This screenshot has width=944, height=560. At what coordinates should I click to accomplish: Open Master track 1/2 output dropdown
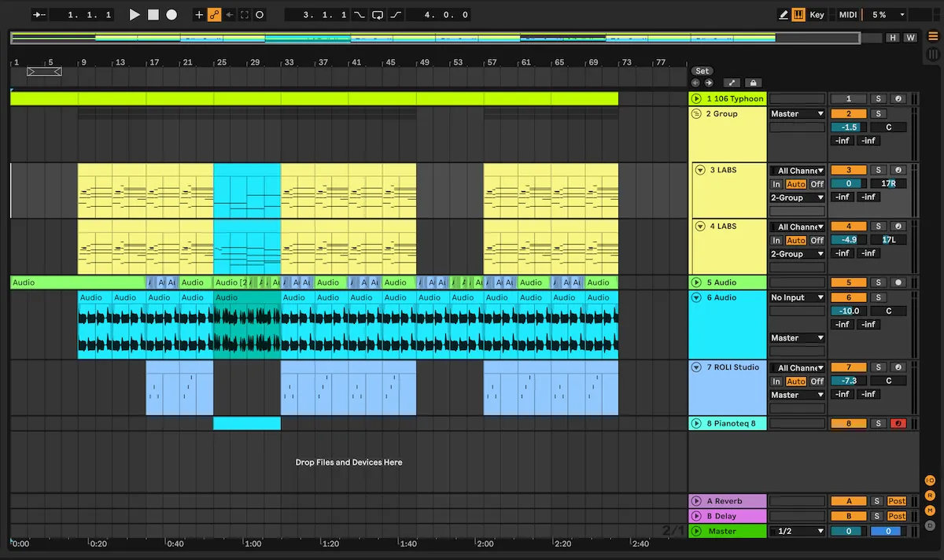coord(797,532)
